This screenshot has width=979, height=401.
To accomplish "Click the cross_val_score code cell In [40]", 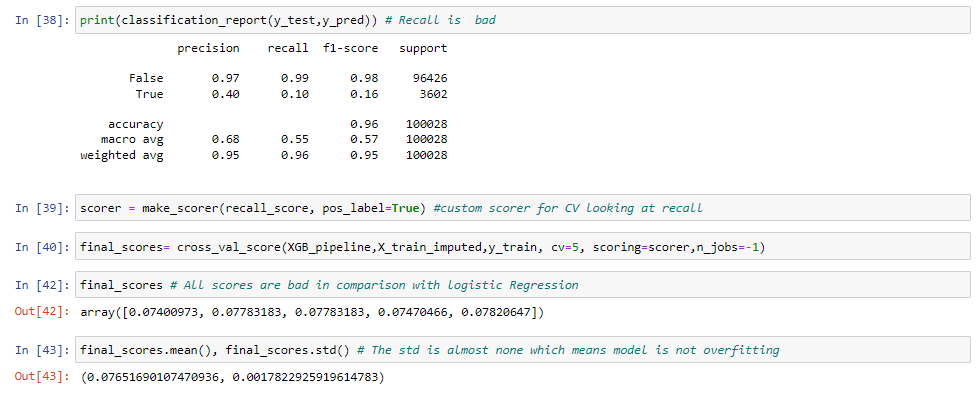I will [x=523, y=247].
